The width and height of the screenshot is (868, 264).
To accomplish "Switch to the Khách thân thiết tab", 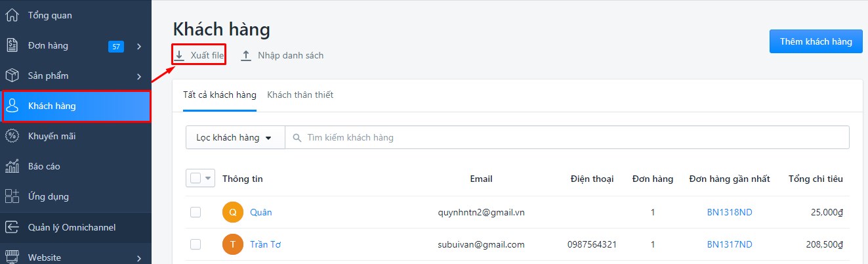I will point(300,95).
